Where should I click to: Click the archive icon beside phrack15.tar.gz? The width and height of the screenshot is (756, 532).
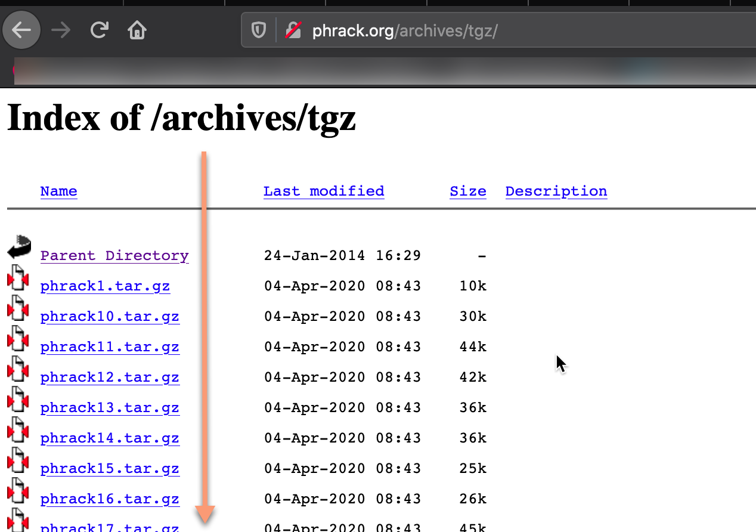point(18,462)
